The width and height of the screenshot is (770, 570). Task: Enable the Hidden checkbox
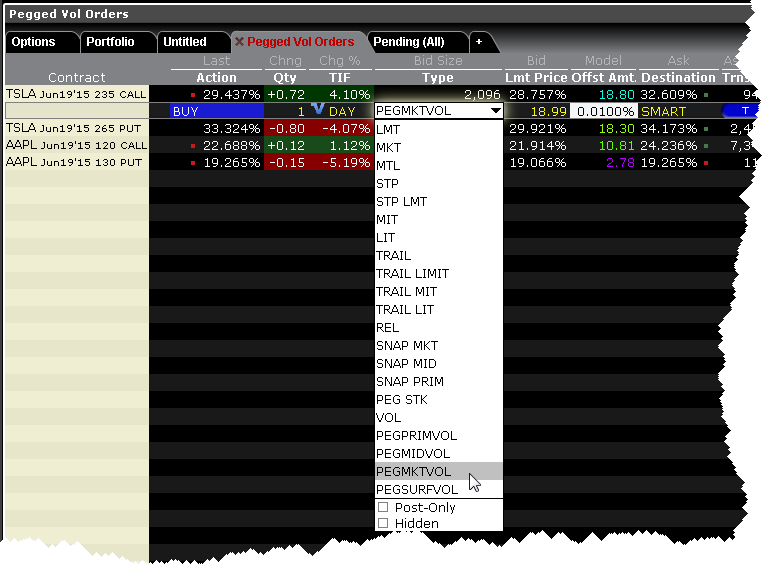pos(383,523)
